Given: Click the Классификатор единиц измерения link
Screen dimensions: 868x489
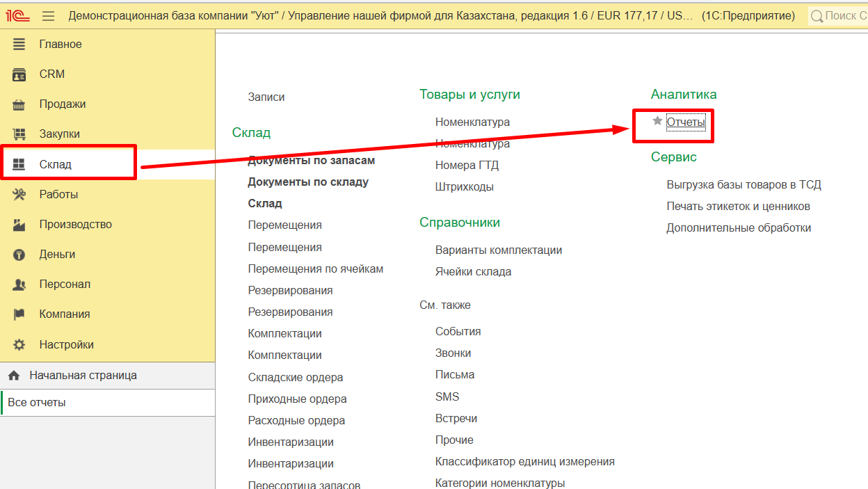Looking at the screenshot, I should pos(524,461).
